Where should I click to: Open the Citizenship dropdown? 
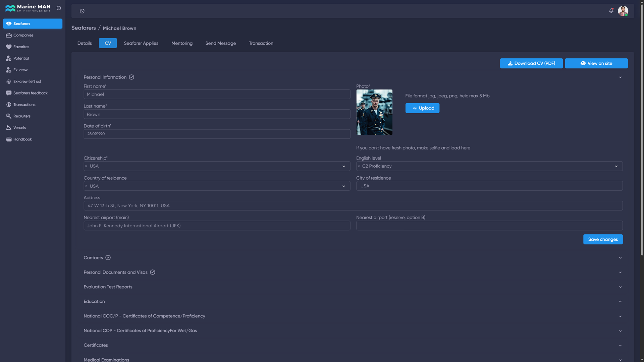344,166
